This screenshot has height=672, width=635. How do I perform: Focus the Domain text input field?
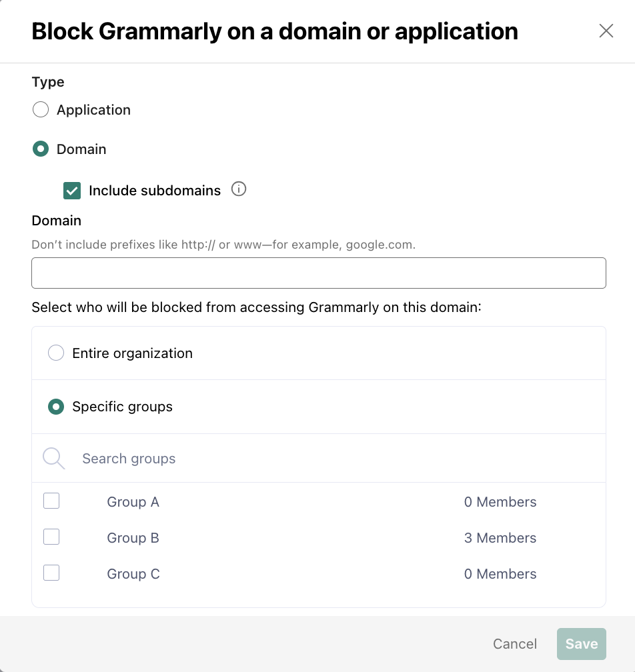click(x=319, y=273)
